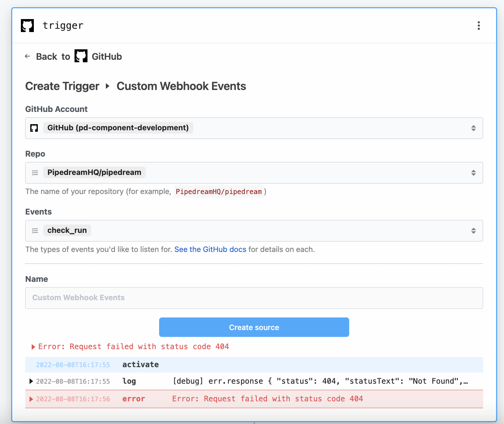This screenshot has height=424, width=504.
Task: Click the list icon in the Repo field
Action: coord(35,173)
